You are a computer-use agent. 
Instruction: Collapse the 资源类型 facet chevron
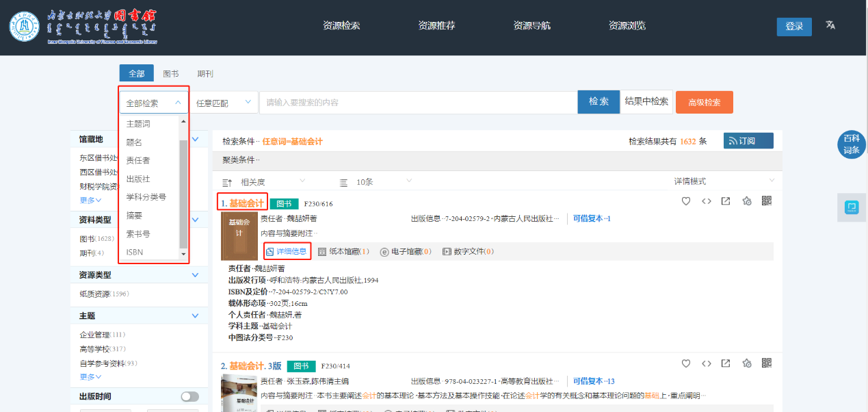pos(195,275)
